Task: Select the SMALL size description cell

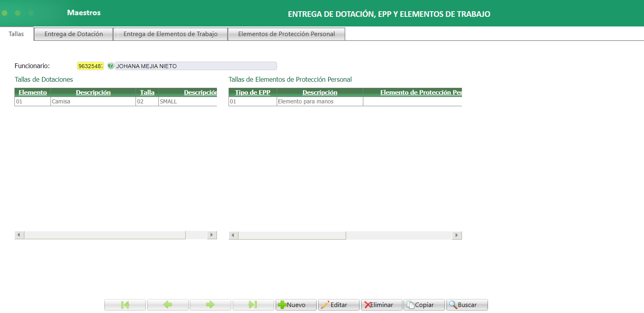Action: 188,102
